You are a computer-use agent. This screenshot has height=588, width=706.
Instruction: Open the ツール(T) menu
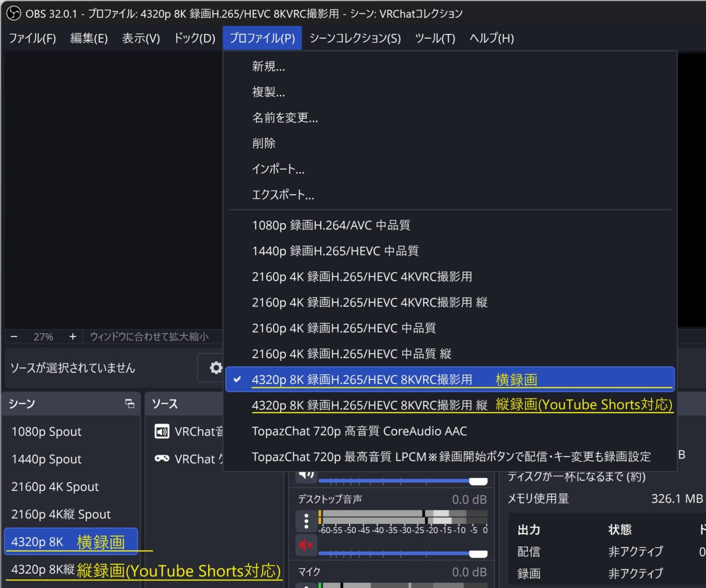click(435, 38)
